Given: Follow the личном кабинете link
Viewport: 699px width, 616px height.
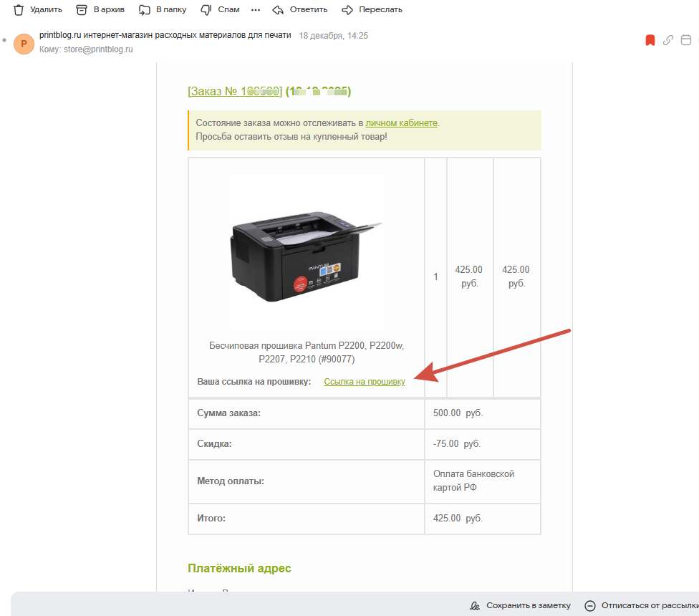Looking at the screenshot, I should click(401, 122).
